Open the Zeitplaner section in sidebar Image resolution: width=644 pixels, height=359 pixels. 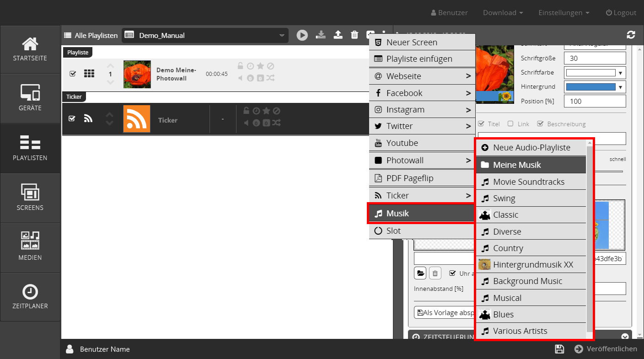[x=30, y=297]
